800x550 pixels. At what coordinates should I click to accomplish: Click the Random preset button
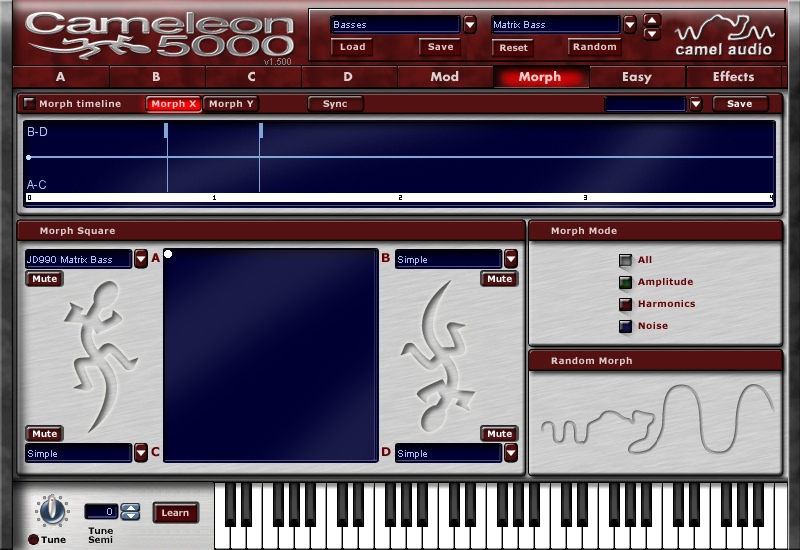[x=594, y=47]
